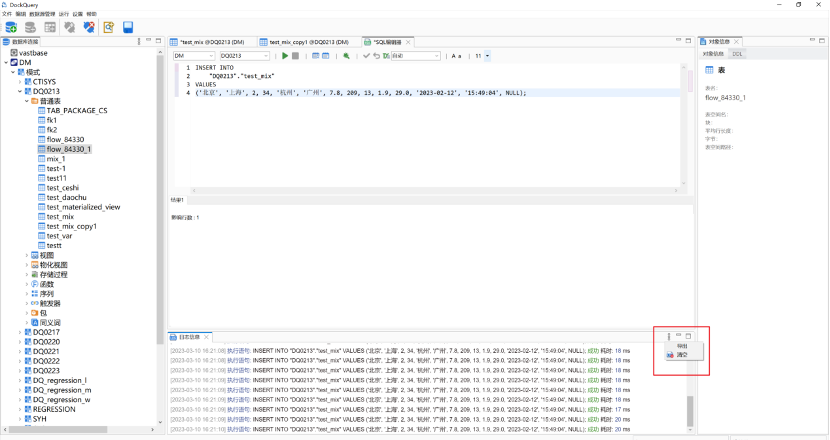This screenshot has height=440, width=830.
Task: Select table flow_84330
Action: [x=65, y=140]
